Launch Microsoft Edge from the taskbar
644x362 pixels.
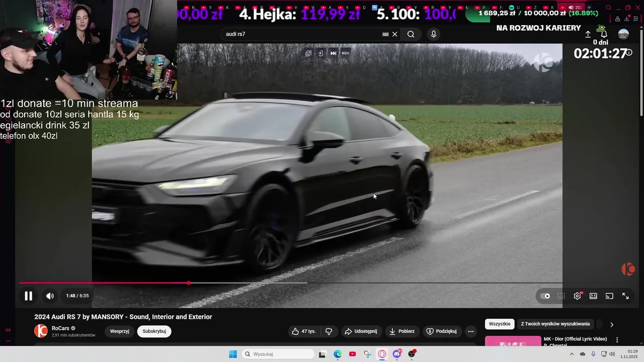[x=338, y=354]
